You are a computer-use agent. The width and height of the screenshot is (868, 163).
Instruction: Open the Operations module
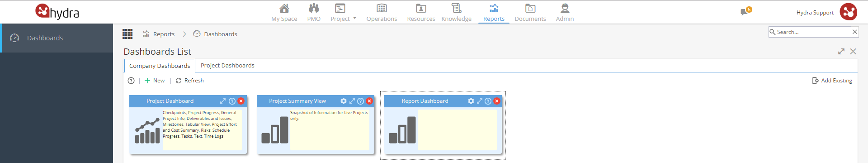click(382, 13)
